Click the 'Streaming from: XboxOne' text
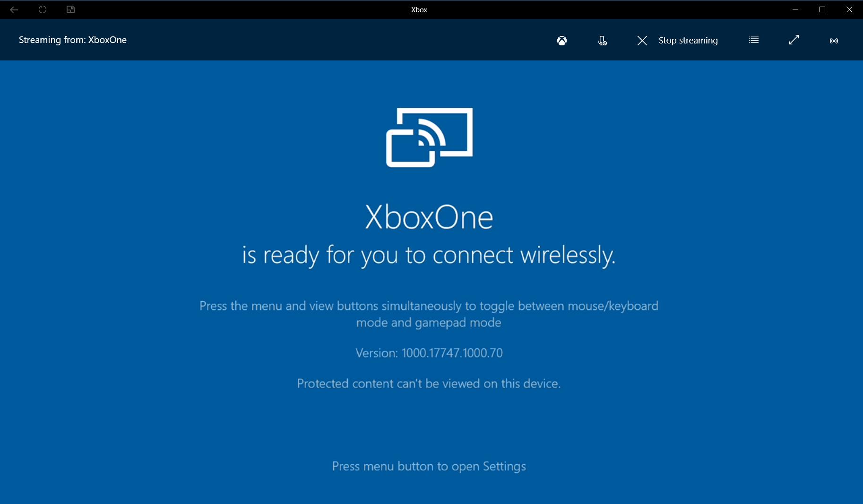The width and height of the screenshot is (863, 504). point(73,40)
